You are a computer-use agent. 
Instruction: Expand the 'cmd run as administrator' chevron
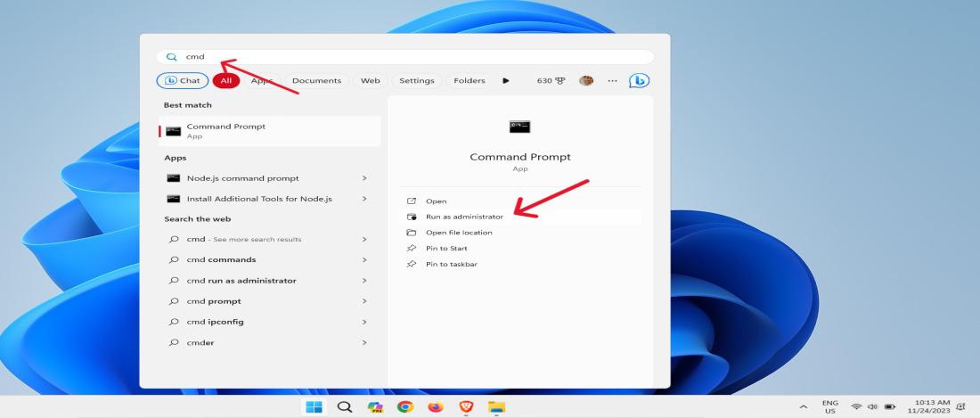pos(364,281)
